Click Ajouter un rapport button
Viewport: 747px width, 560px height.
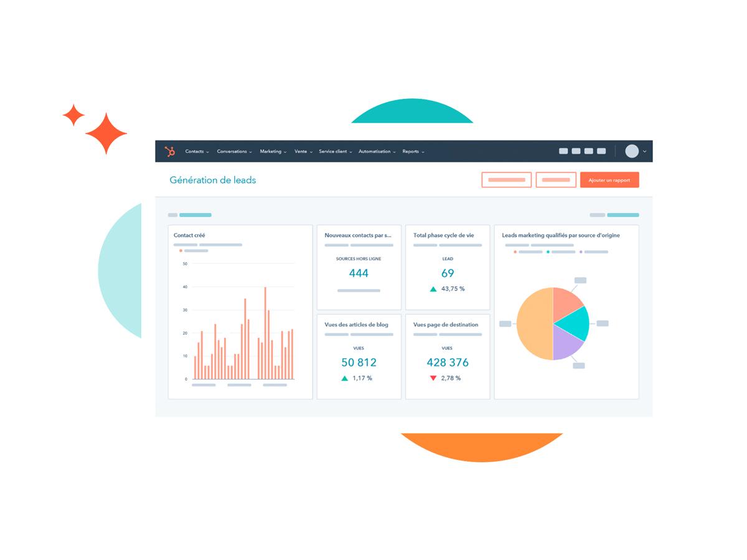[x=609, y=180]
